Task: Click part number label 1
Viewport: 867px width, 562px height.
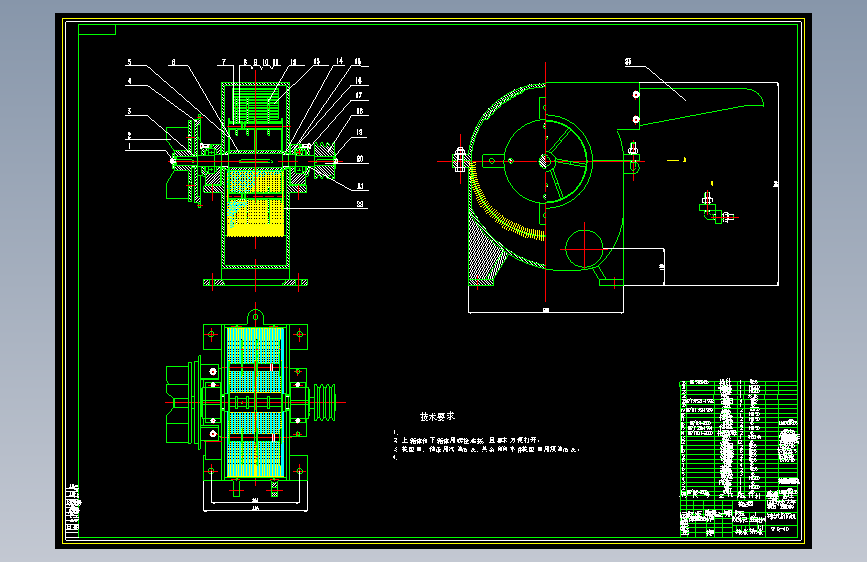Action: coord(129,146)
